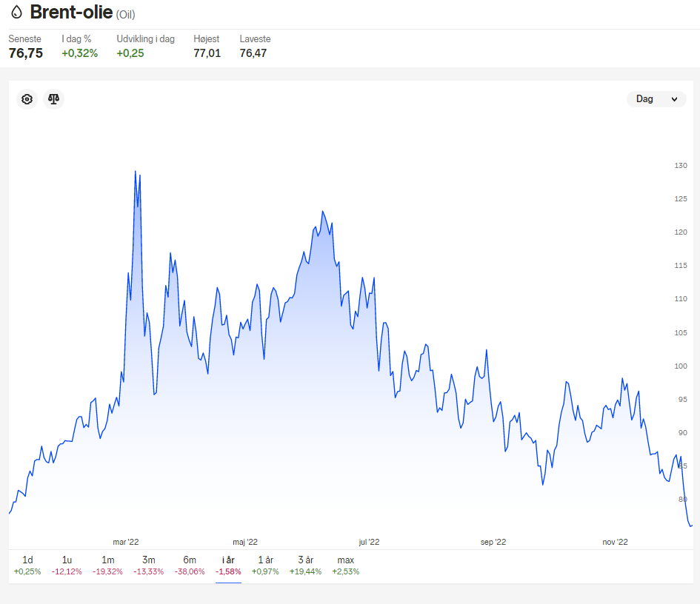Click the jul '22 axis label

click(x=369, y=542)
